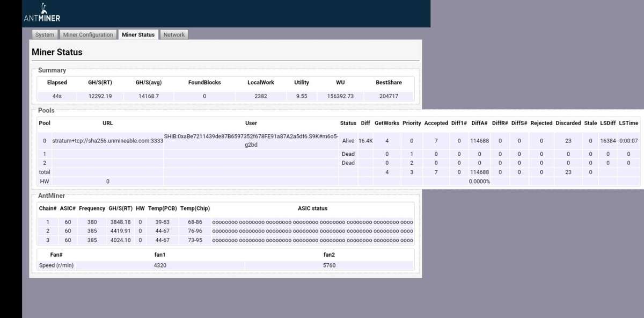Viewport: 644px width, 318px height.
Task: Click the GH/S(avg) value 14168.7
Action: [x=147, y=96]
